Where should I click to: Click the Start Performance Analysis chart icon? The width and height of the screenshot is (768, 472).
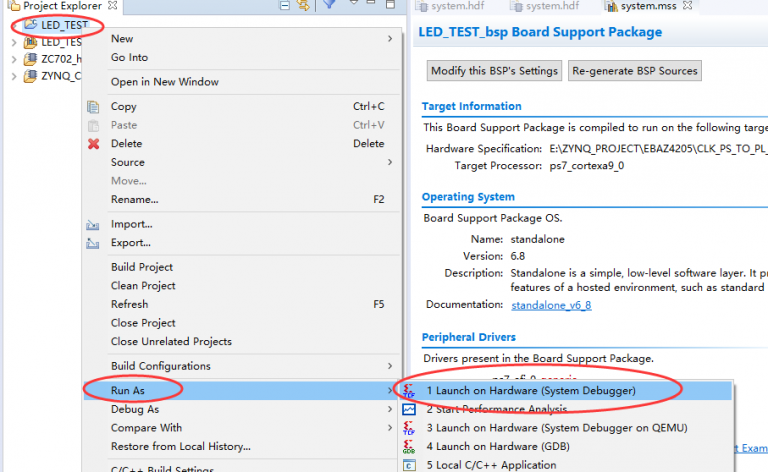point(409,409)
